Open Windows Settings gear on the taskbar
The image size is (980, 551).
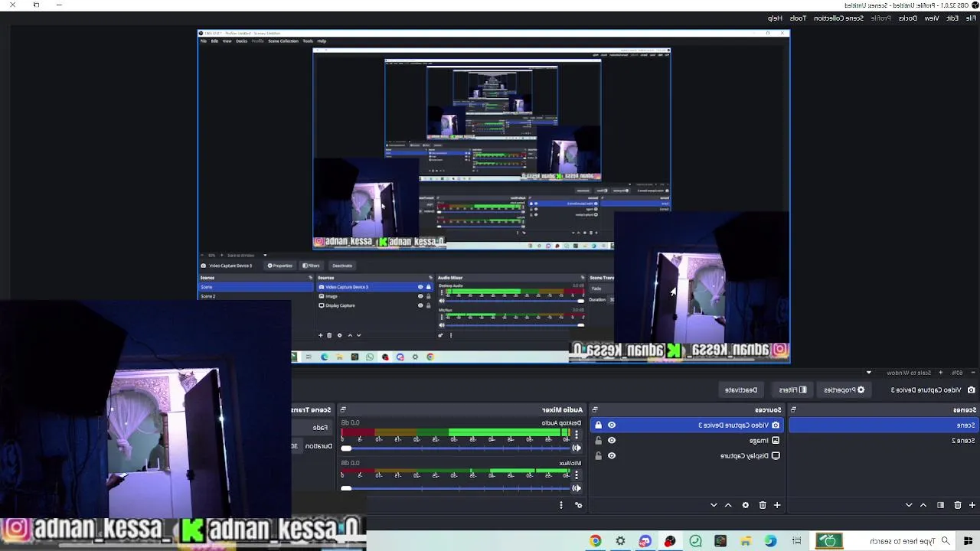pyautogui.click(x=620, y=541)
